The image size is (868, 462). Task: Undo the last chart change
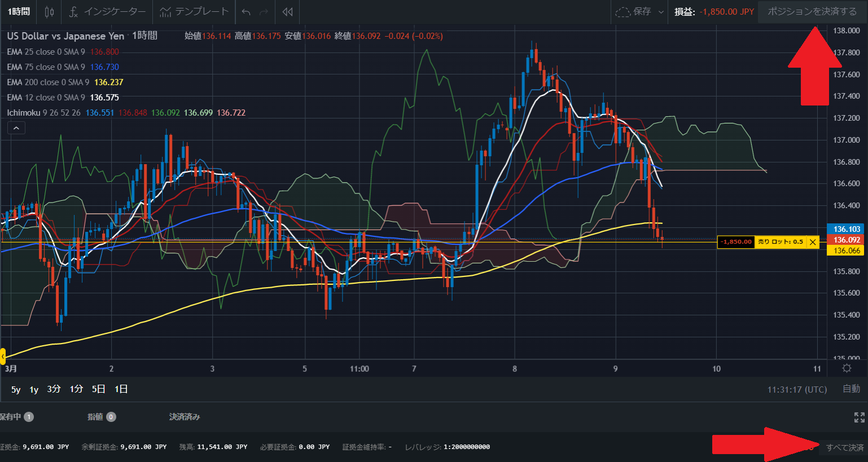click(x=246, y=12)
